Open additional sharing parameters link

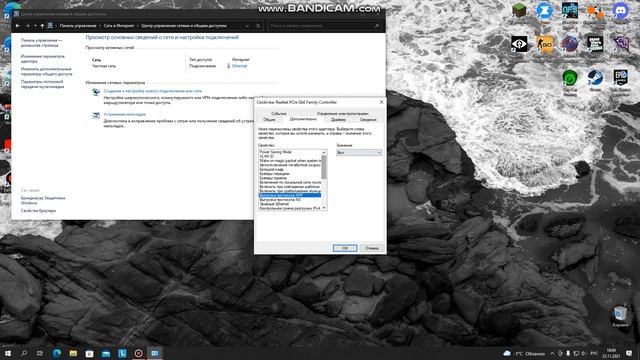pos(47,71)
